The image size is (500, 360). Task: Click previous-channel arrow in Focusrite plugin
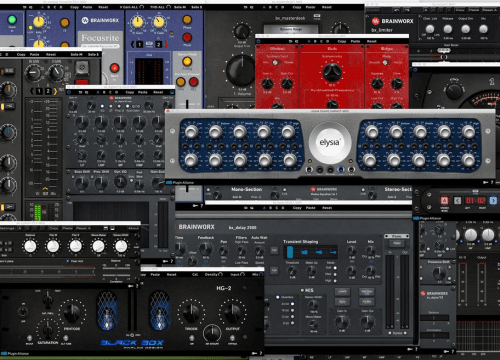tap(132, 44)
